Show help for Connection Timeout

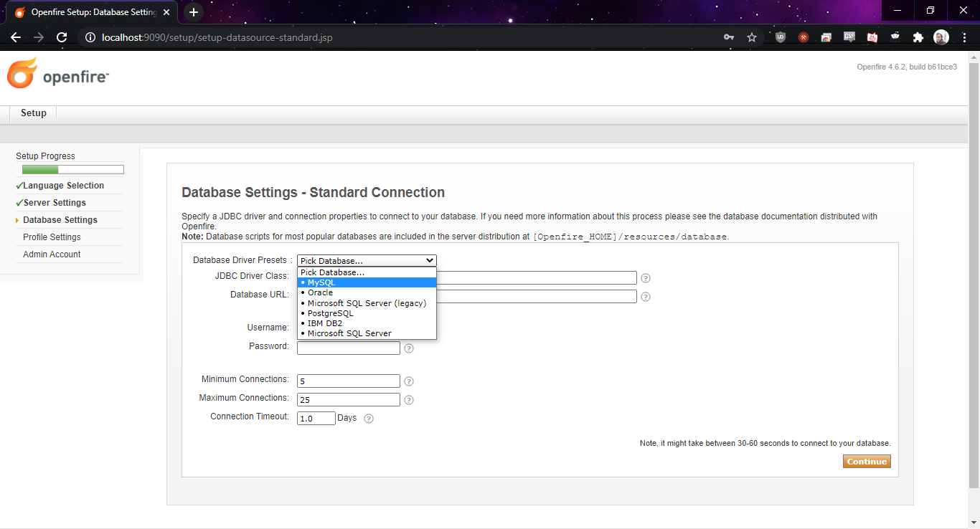(x=369, y=419)
